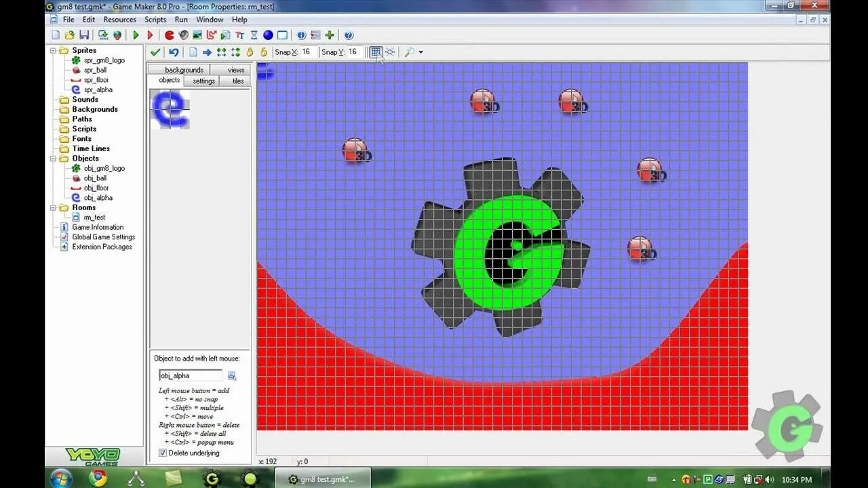Open an existing game file
Viewport: 868px width, 488px height.
(70, 35)
